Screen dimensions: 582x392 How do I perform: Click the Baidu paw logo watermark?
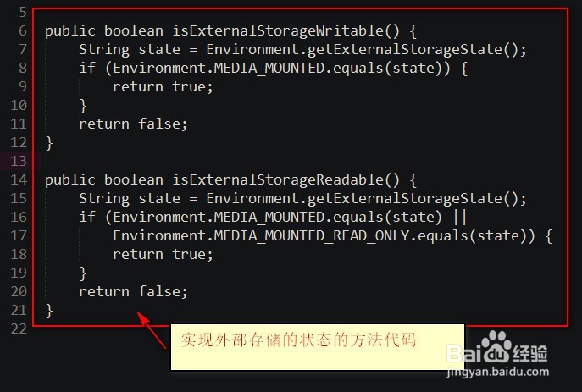497,347
